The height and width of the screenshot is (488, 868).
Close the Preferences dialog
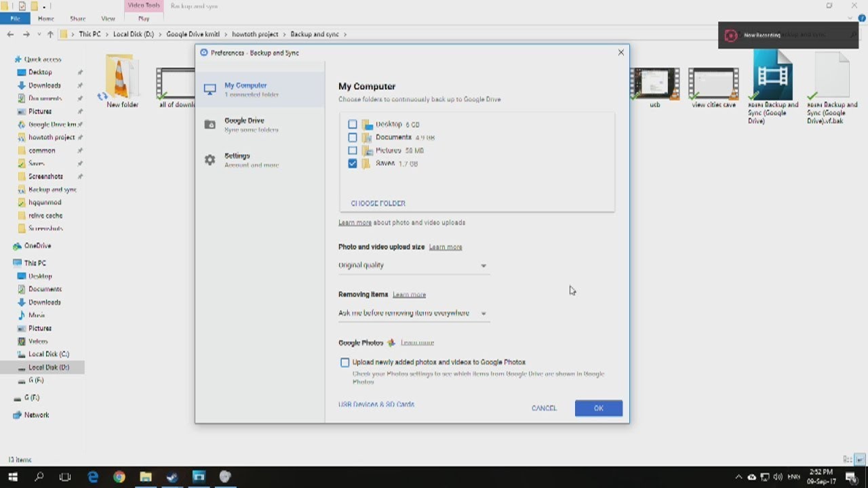pos(620,52)
